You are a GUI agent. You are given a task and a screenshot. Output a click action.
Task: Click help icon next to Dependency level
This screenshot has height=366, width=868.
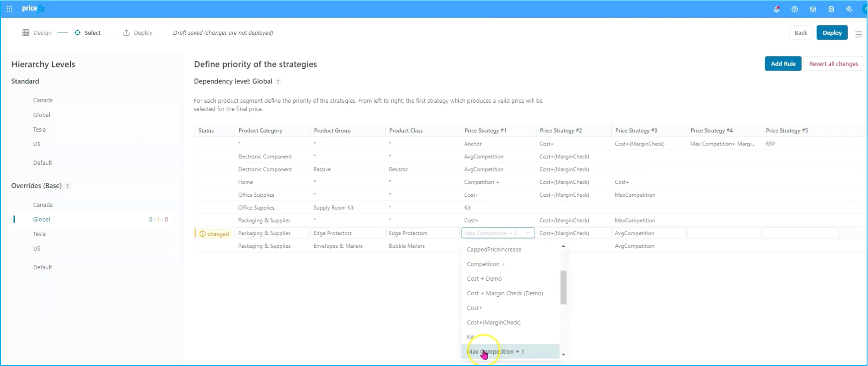[x=278, y=82]
